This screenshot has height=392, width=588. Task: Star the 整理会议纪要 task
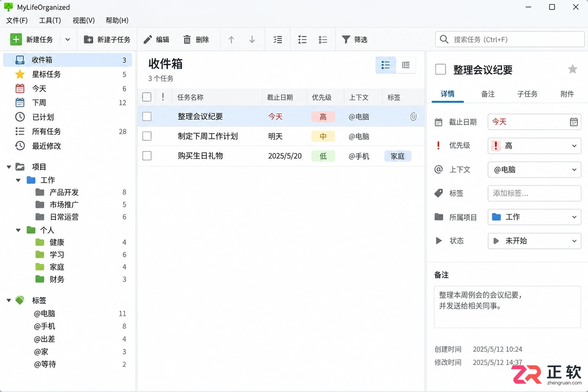click(573, 69)
